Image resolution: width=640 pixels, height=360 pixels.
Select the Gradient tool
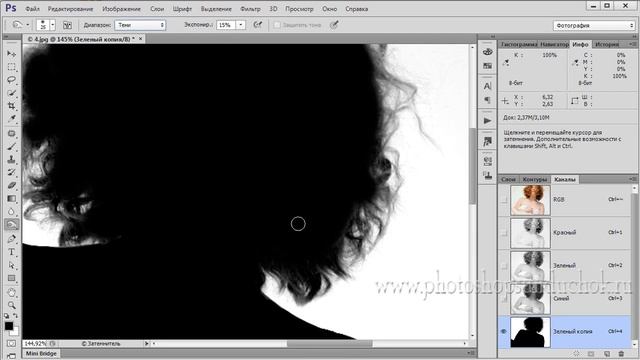pyautogui.click(x=11, y=199)
